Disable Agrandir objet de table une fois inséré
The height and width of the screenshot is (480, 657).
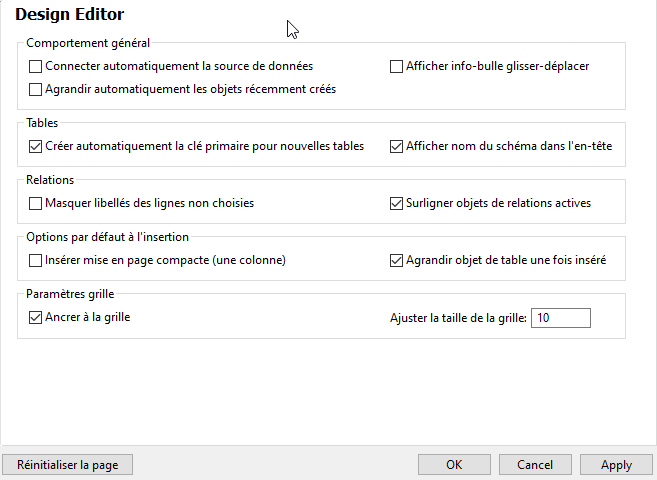click(396, 260)
